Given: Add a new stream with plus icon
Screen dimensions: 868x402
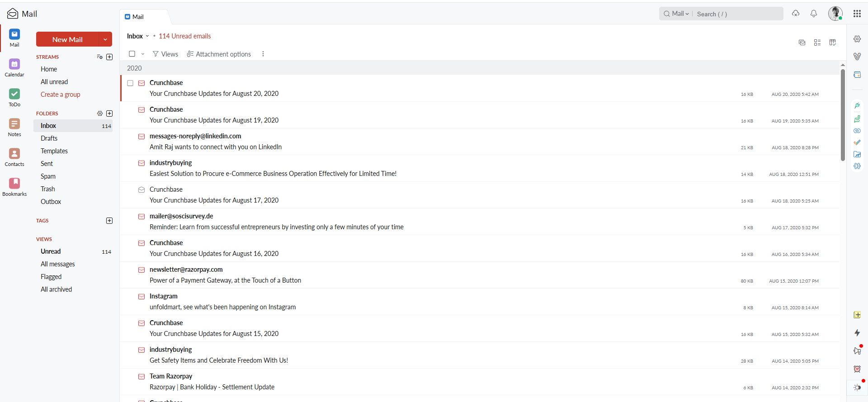Looking at the screenshot, I should pos(109,57).
